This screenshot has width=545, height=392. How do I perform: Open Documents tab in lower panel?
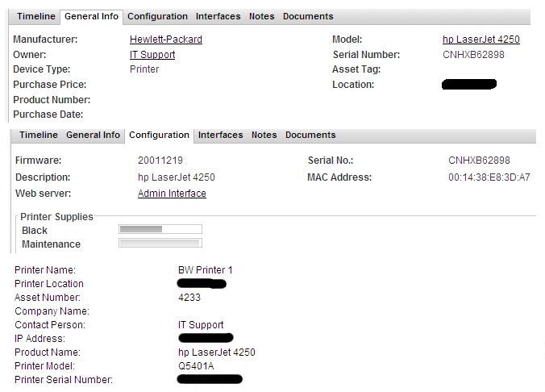tap(310, 135)
